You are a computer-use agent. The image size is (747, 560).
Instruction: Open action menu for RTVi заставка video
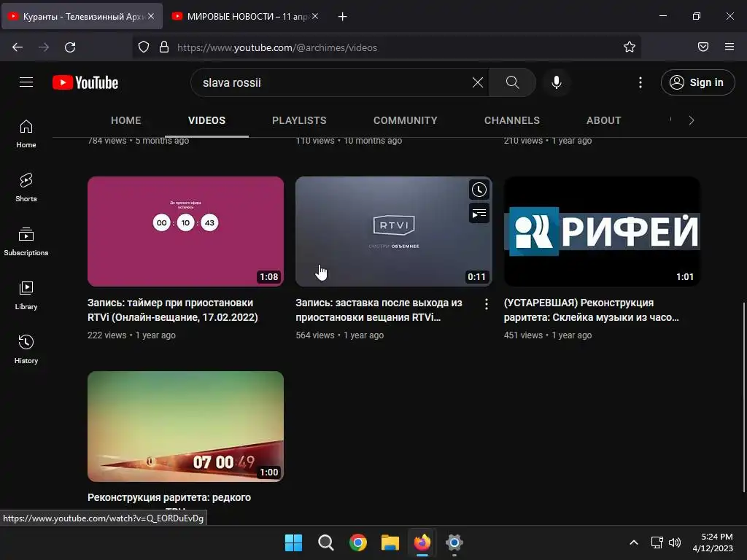tap(486, 304)
